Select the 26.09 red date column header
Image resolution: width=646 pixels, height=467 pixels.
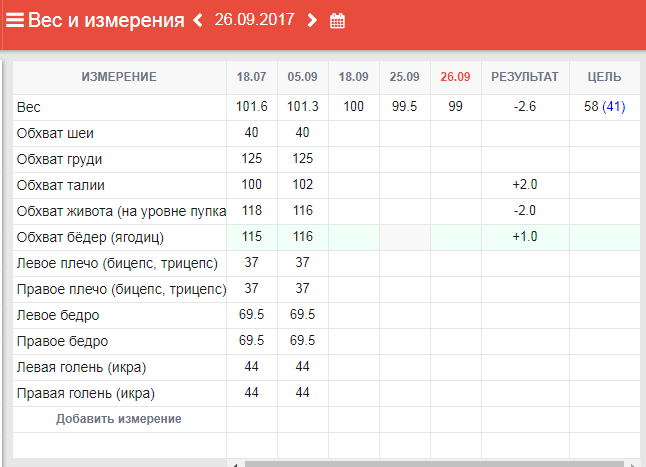pyautogui.click(x=455, y=77)
